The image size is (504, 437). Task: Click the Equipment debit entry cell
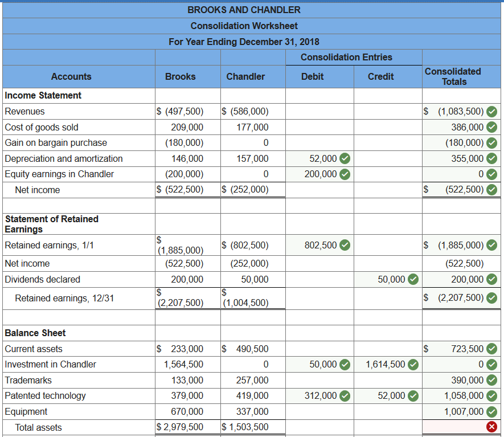319,411
